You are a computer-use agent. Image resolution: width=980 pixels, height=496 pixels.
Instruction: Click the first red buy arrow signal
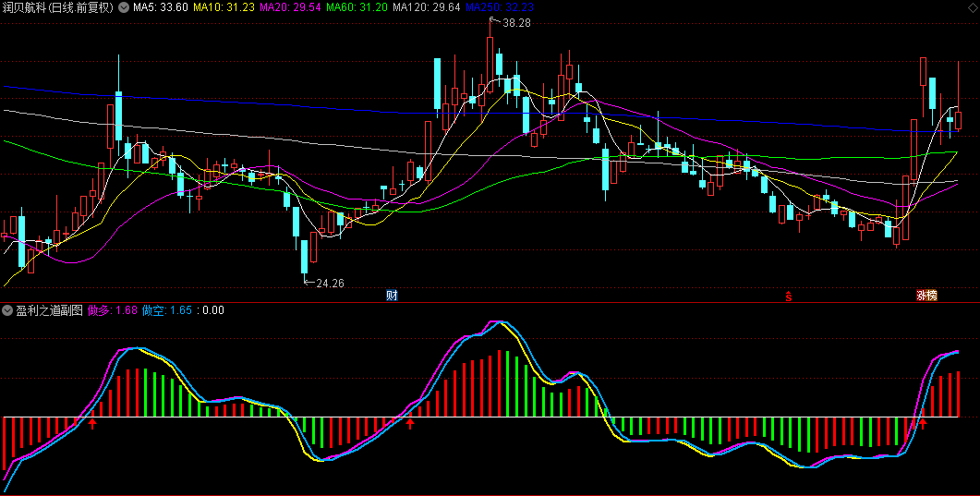point(92,424)
